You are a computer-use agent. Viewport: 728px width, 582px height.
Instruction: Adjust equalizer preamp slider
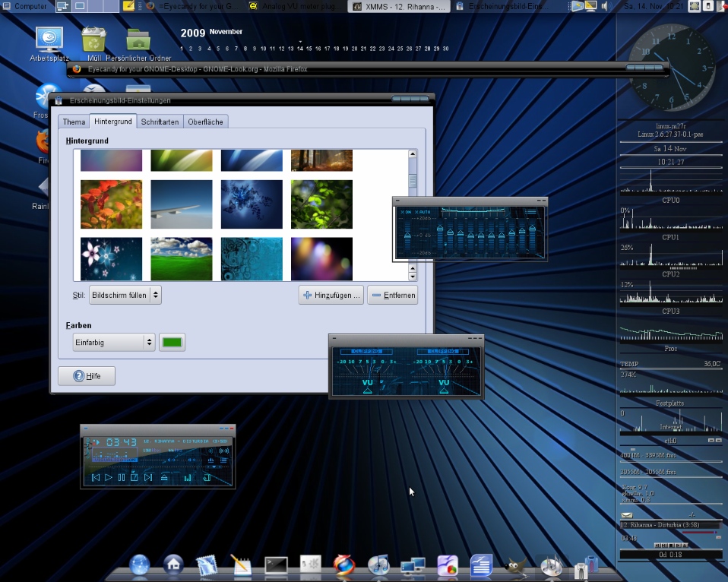tap(407, 236)
